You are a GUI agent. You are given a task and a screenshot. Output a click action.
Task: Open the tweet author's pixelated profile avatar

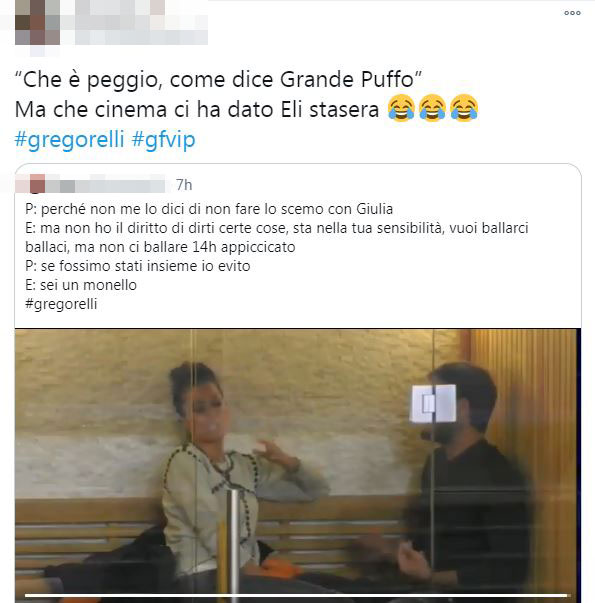coord(37,22)
